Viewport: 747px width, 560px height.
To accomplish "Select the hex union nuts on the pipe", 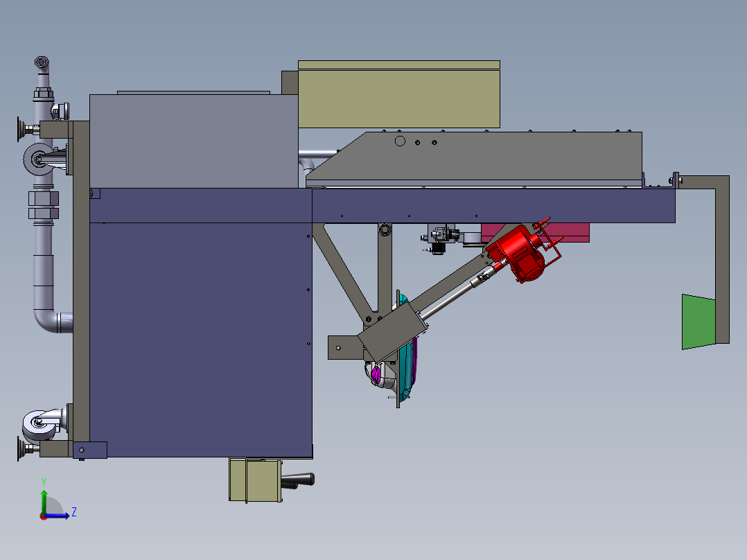I will click(x=44, y=205).
